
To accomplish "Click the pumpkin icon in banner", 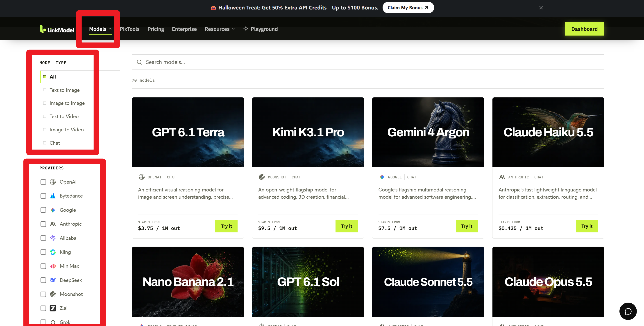I will pyautogui.click(x=213, y=8).
